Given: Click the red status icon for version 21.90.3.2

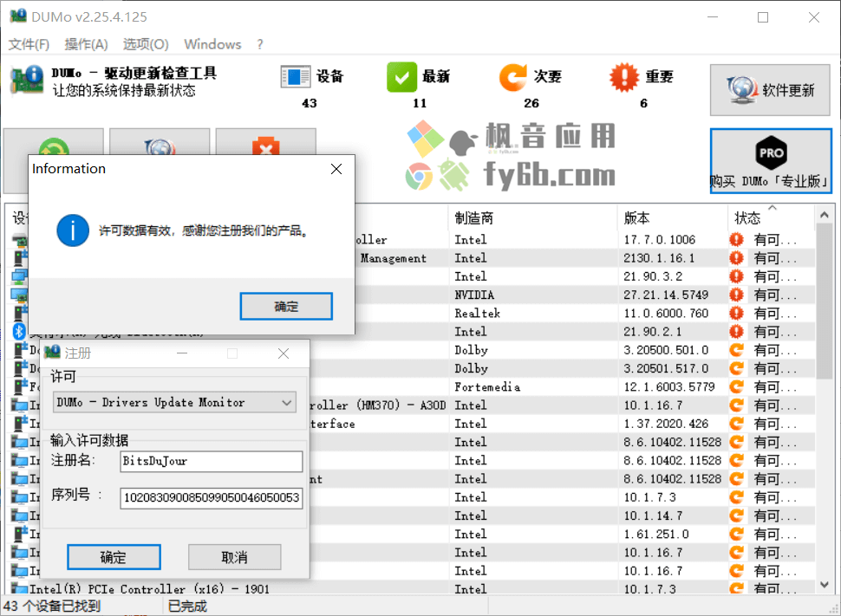Looking at the screenshot, I should 736,276.
